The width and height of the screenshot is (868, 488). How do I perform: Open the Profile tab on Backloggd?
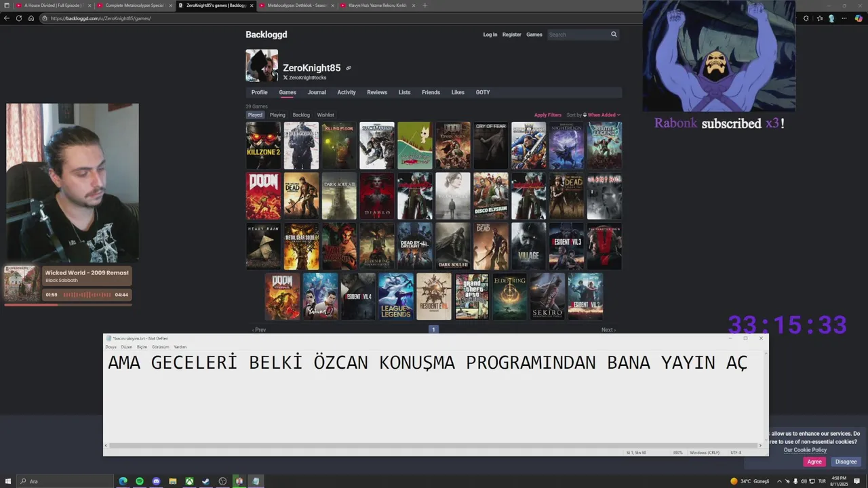pyautogui.click(x=259, y=92)
